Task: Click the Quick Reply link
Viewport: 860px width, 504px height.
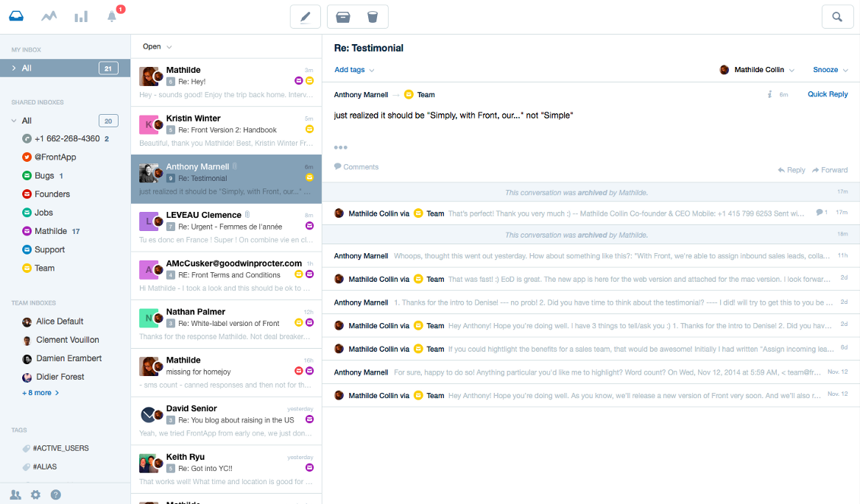Action: [x=828, y=94]
